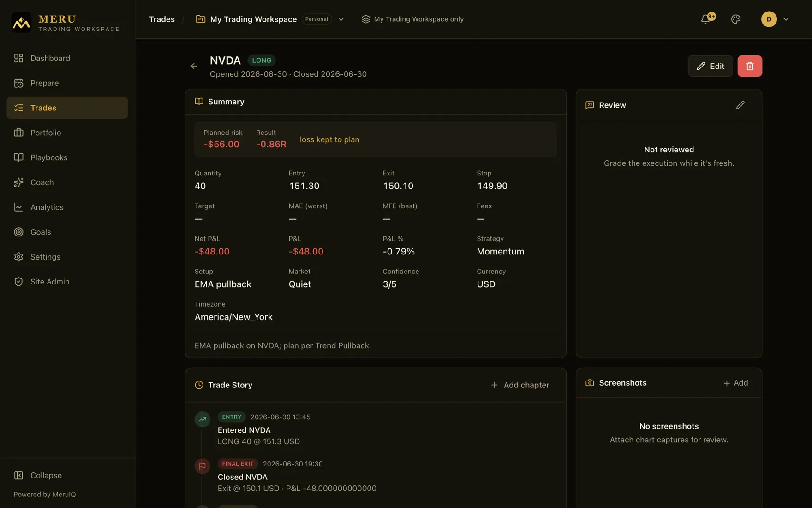Screen dimensions: 812x508
Task: Open the Coach page
Action: (67, 182)
